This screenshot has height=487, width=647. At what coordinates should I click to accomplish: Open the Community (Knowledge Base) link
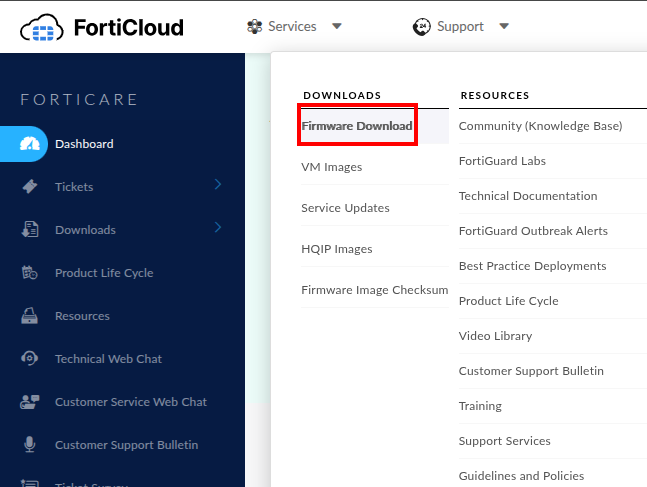pyautogui.click(x=540, y=126)
